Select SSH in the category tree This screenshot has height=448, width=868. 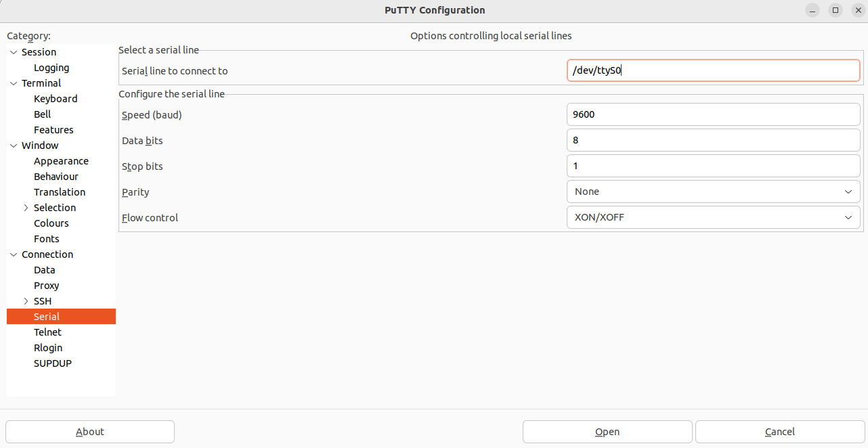43,301
